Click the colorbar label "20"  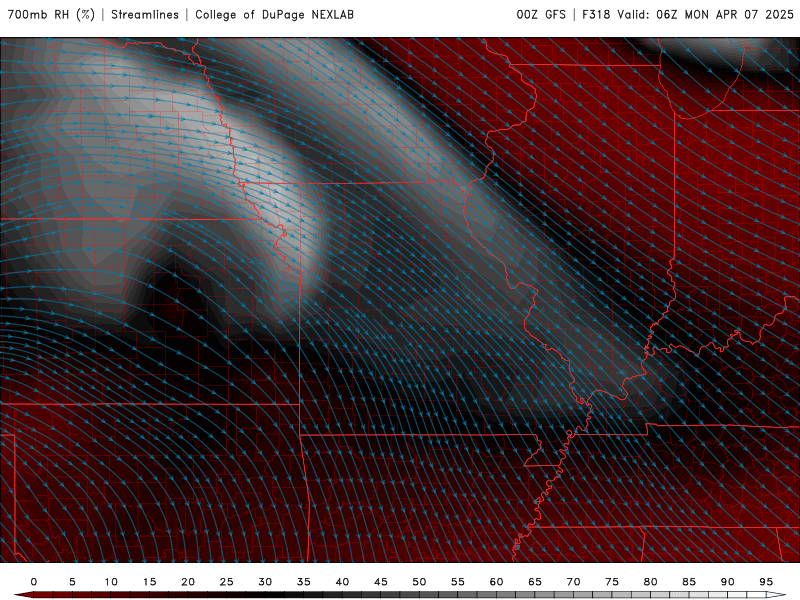(x=188, y=582)
